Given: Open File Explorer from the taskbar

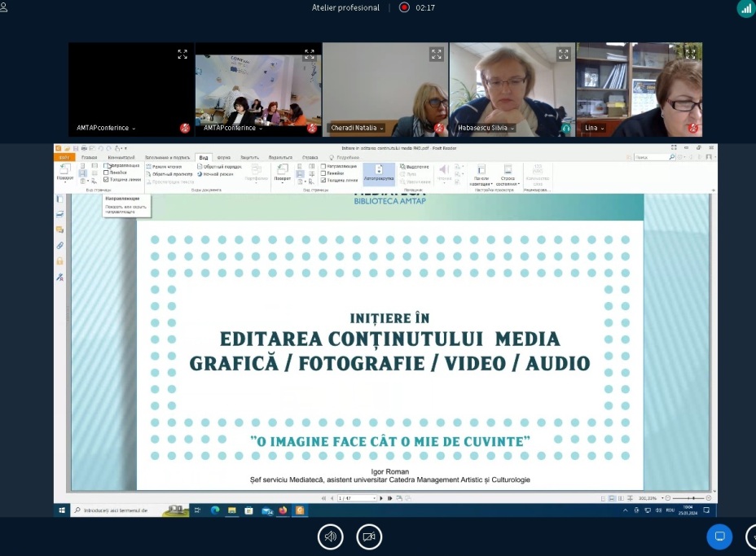Looking at the screenshot, I should click(x=232, y=510).
